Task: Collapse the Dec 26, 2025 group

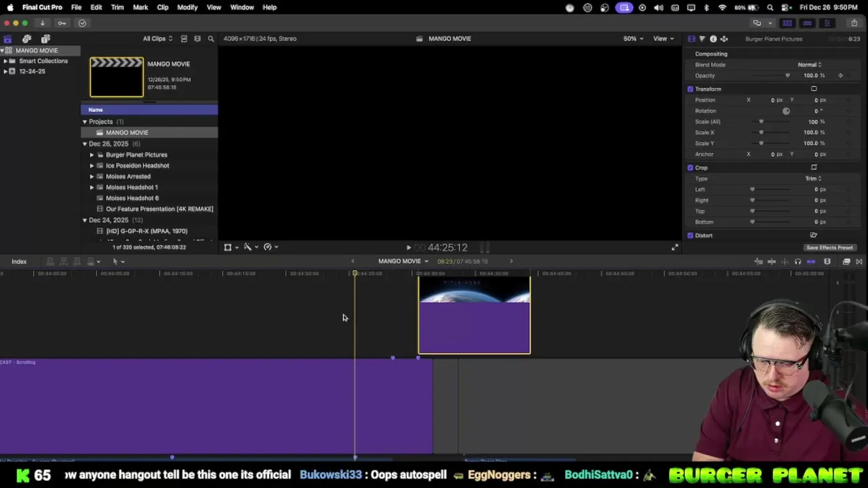Action: pos(85,144)
